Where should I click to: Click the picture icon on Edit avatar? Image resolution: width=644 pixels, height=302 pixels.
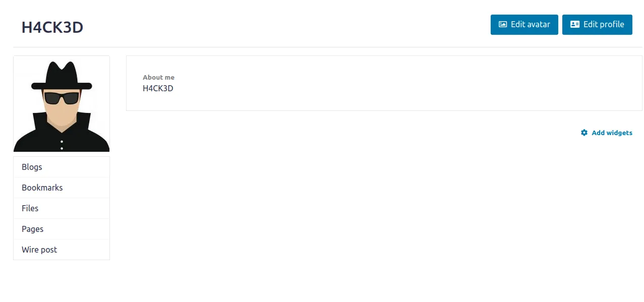[x=502, y=24]
